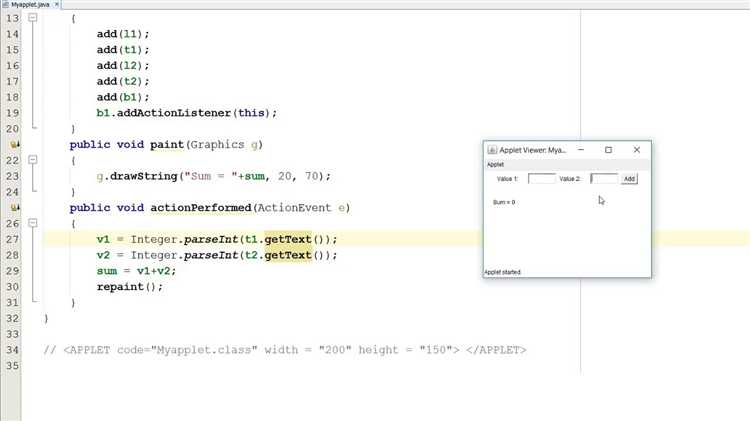Minimize the Applet Viewer window
This screenshot has width=750, height=421.
click(x=581, y=150)
